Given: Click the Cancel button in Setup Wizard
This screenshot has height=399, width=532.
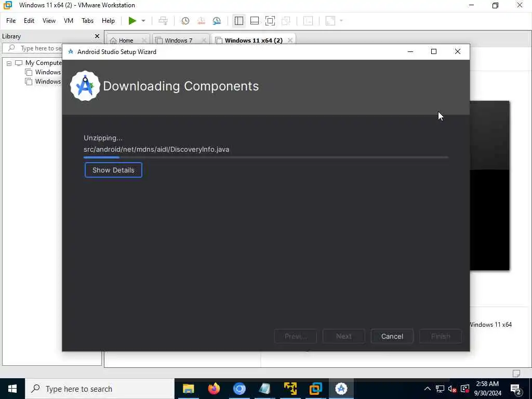Looking at the screenshot, I should tap(392, 336).
